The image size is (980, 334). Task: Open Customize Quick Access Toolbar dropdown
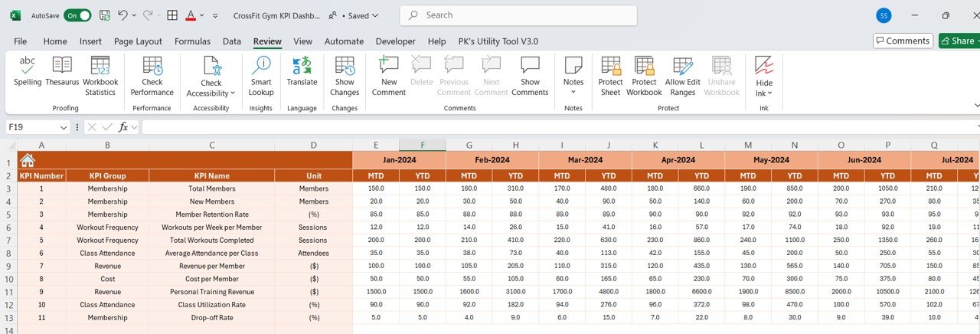[x=215, y=15]
